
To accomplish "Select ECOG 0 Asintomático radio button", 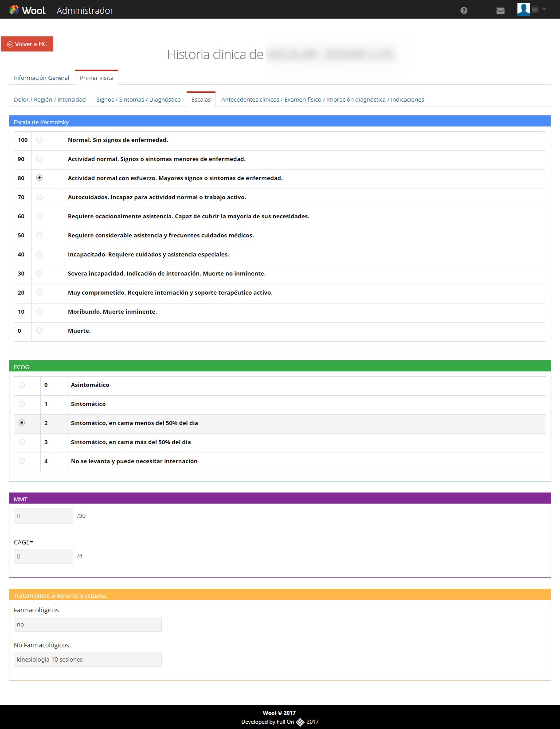I will click(22, 385).
